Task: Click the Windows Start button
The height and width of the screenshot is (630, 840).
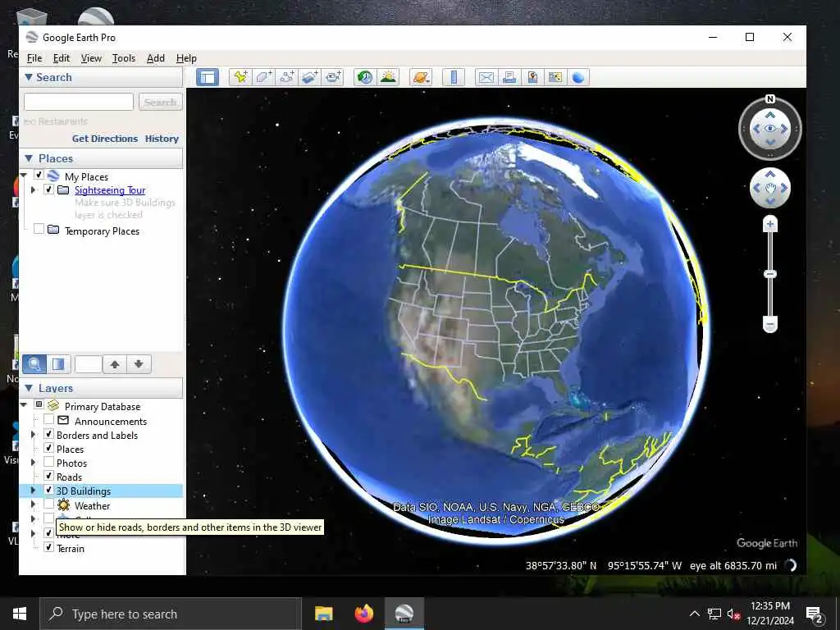Action: pyautogui.click(x=20, y=614)
